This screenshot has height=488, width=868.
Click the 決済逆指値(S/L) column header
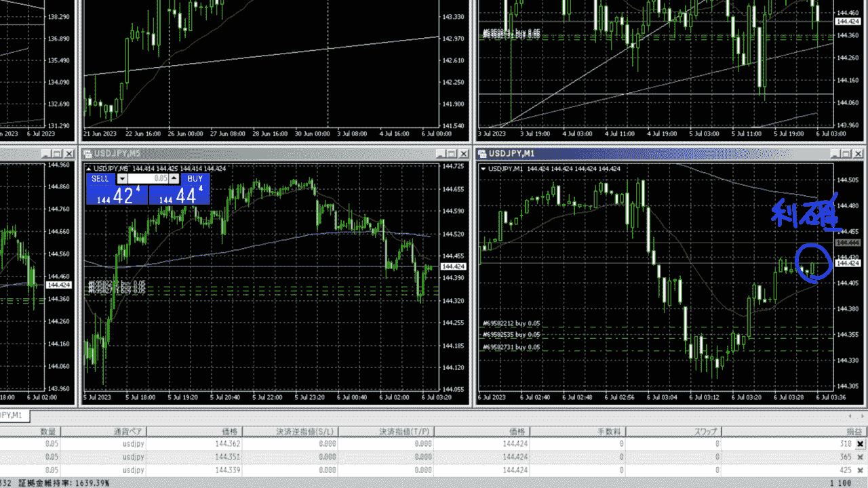point(305,431)
